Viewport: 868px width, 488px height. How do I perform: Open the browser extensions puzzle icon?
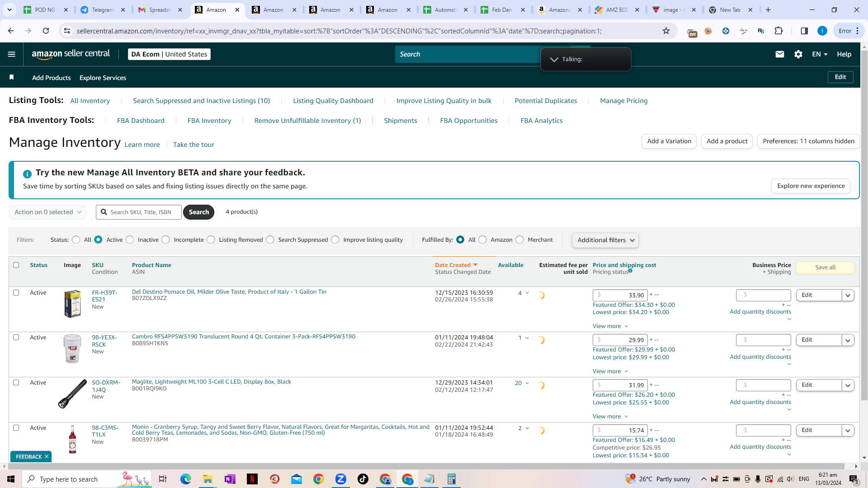coord(778,31)
